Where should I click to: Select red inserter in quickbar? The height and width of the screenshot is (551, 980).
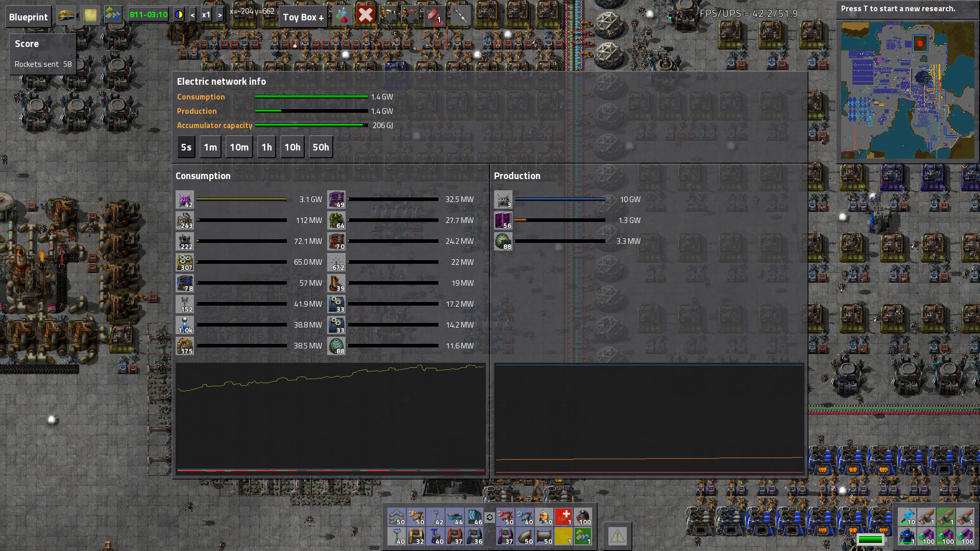505,517
